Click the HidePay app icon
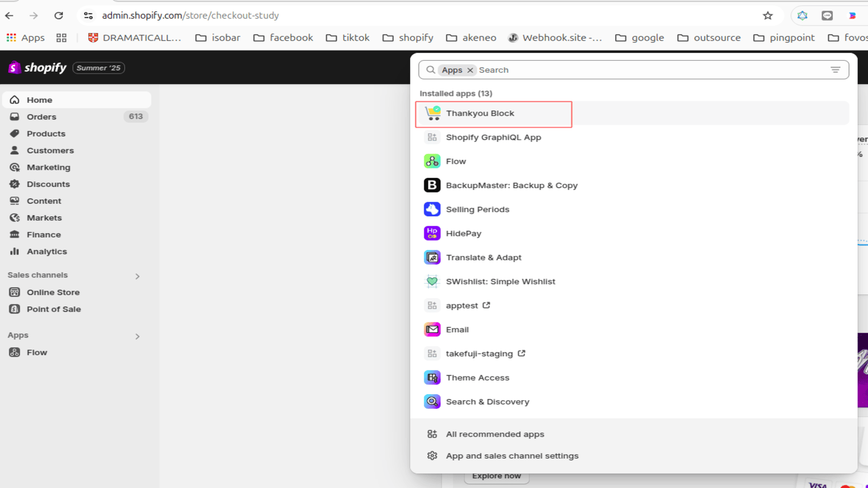Screen dimensions: 868x488 432,233
